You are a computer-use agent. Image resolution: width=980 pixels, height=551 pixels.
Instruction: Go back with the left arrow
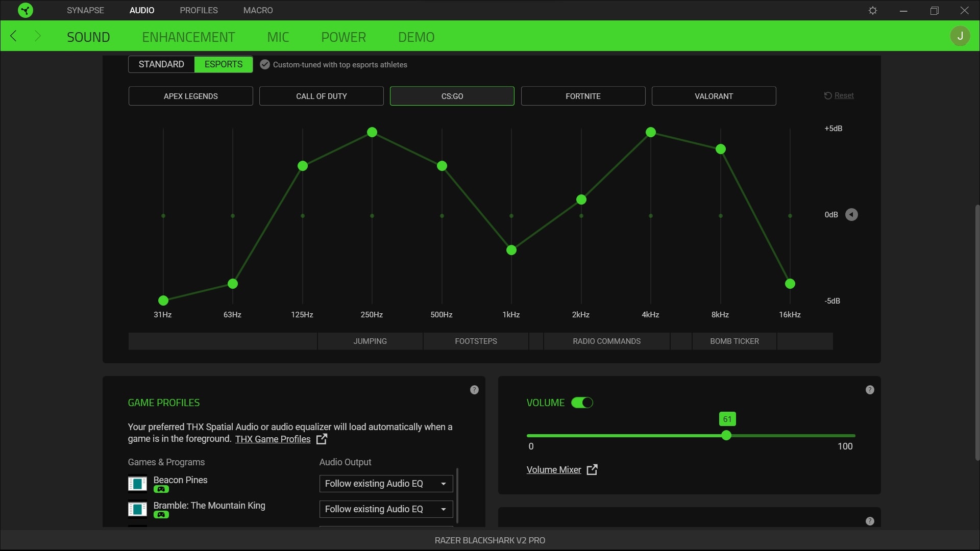[14, 36]
